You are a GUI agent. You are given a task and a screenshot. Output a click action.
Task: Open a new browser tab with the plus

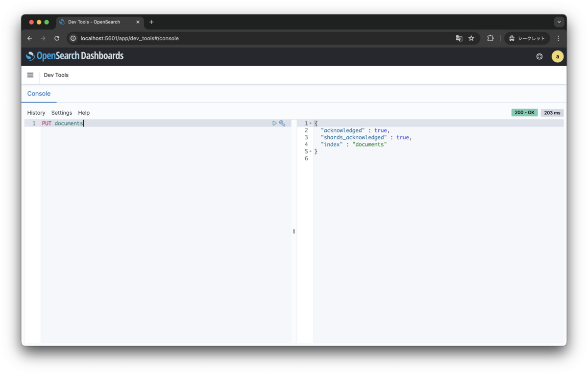pos(151,22)
